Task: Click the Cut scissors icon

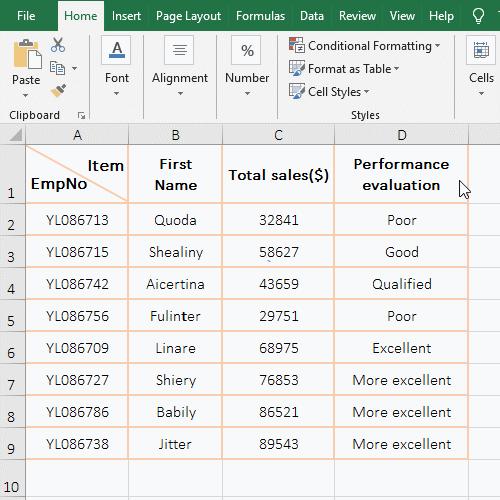Action: point(58,45)
